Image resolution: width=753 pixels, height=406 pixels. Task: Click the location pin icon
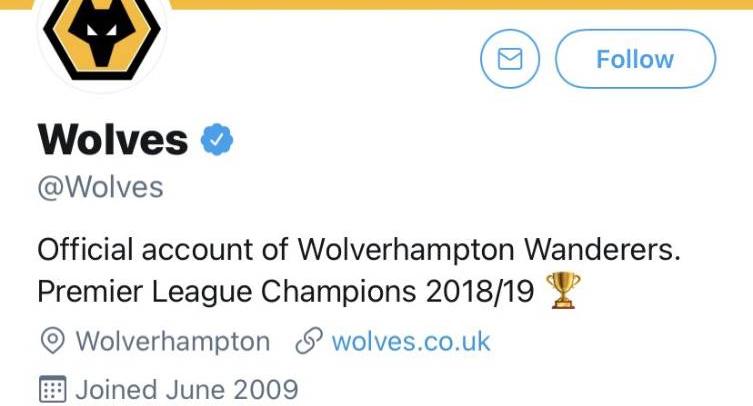[52, 341]
